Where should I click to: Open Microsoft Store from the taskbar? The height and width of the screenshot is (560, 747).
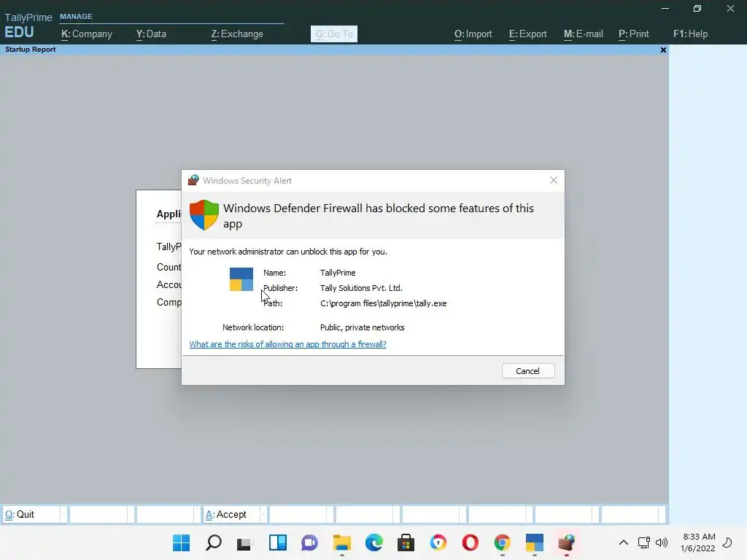tap(406, 542)
